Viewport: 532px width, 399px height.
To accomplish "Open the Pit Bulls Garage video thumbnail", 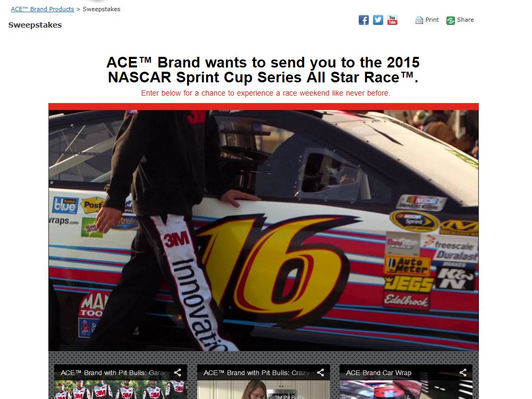I will coord(121,389).
